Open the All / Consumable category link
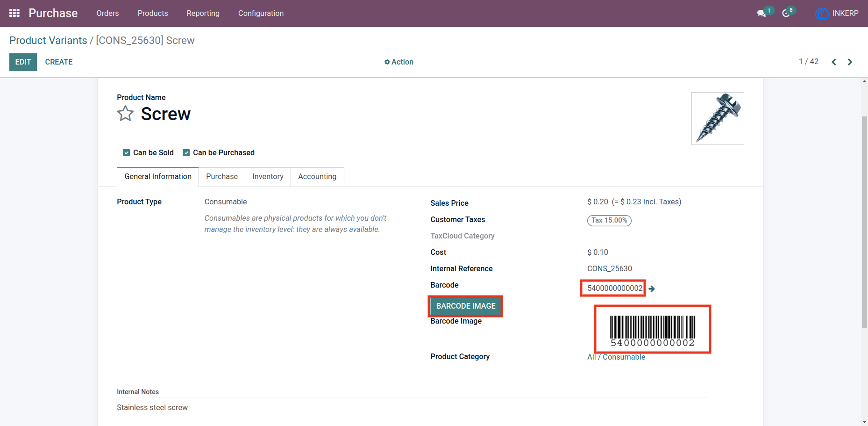Screen dimensions: 868x426 616,357
